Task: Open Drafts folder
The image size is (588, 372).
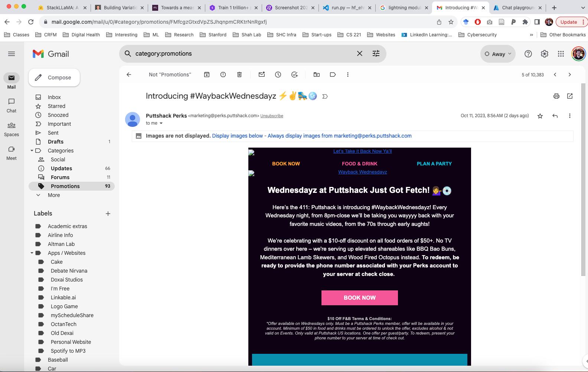Action: click(x=72, y=142)
